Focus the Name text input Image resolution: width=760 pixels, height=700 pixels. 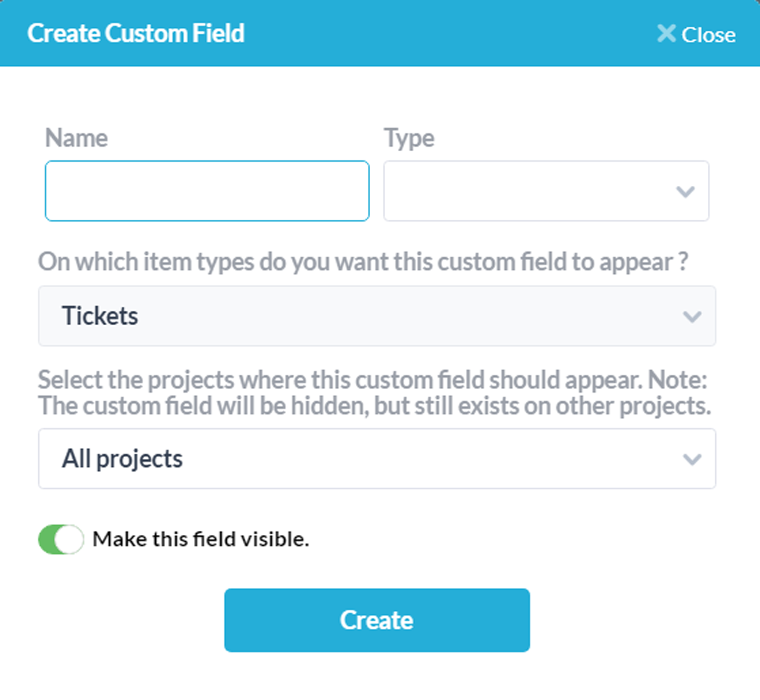[207, 191]
